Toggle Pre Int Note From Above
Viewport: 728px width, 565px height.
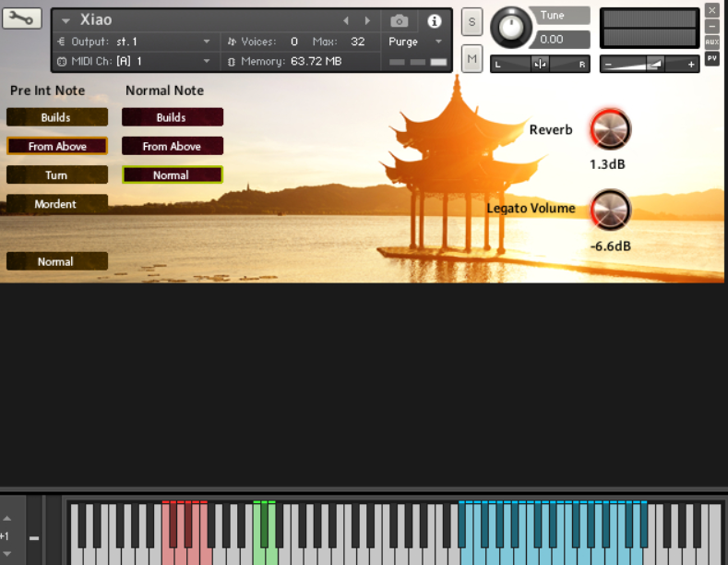click(x=57, y=146)
